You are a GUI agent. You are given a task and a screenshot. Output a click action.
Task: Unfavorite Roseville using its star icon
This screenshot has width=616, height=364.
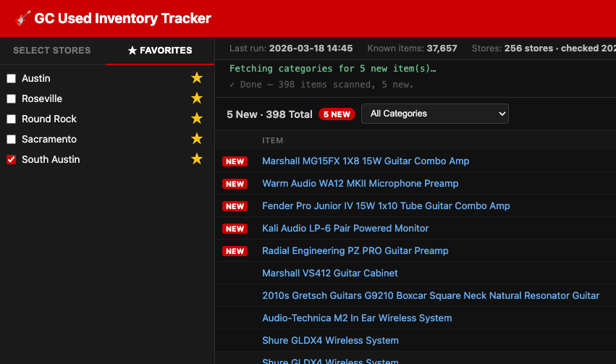(196, 98)
